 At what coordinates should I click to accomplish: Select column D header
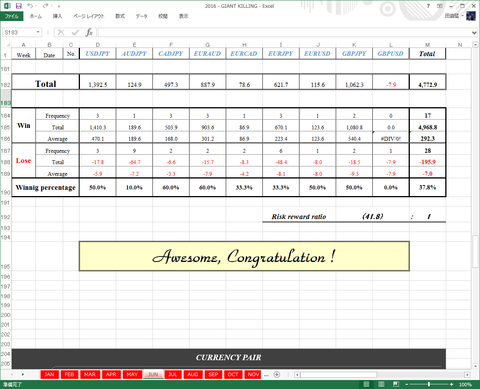coord(98,45)
